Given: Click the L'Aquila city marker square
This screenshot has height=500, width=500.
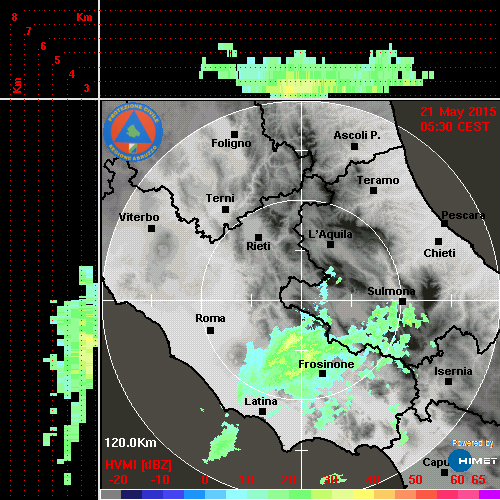Looking at the screenshot, I should (330, 245).
